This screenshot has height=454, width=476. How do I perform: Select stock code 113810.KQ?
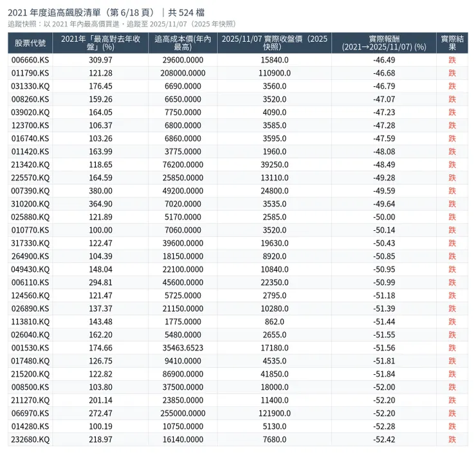(30, 322)
